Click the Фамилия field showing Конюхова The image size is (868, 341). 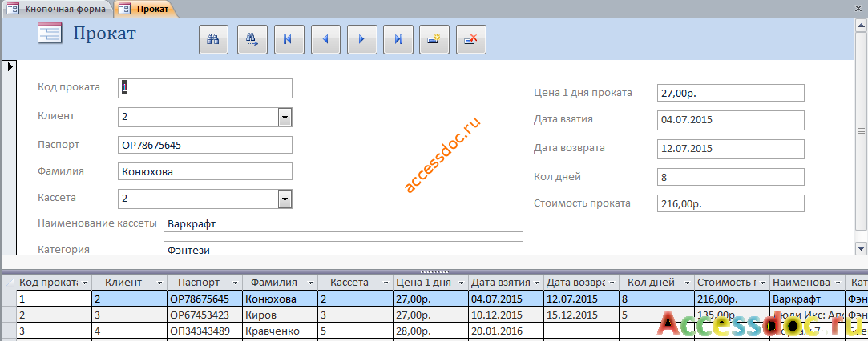205,171
